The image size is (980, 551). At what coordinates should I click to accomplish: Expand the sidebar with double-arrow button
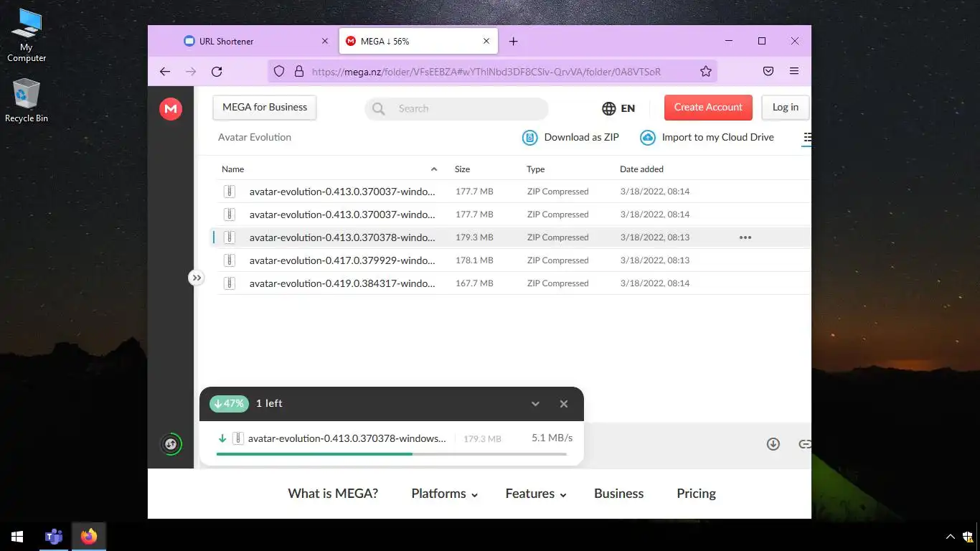tap(197, 278)
